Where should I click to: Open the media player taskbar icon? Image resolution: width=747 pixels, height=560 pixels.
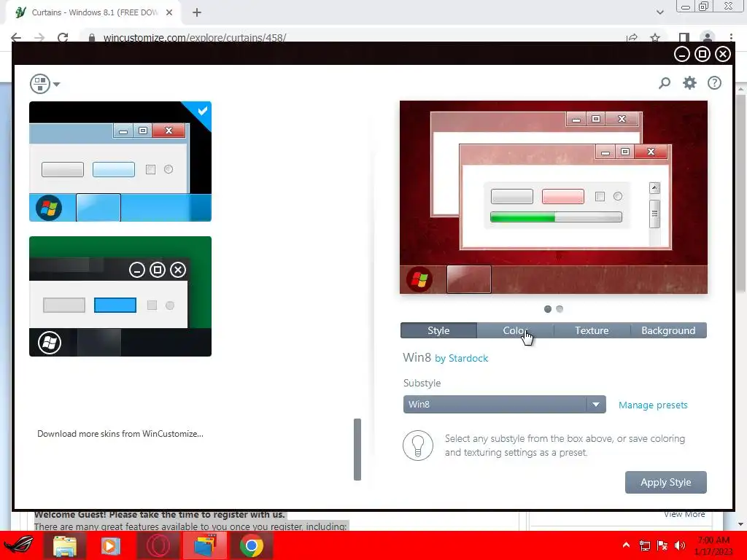pos(111,545)
